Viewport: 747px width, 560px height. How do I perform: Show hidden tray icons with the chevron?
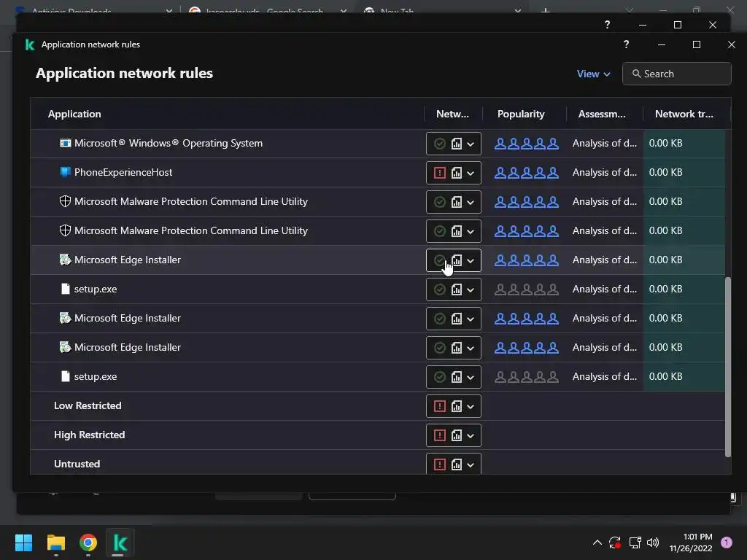coord(597,542)
